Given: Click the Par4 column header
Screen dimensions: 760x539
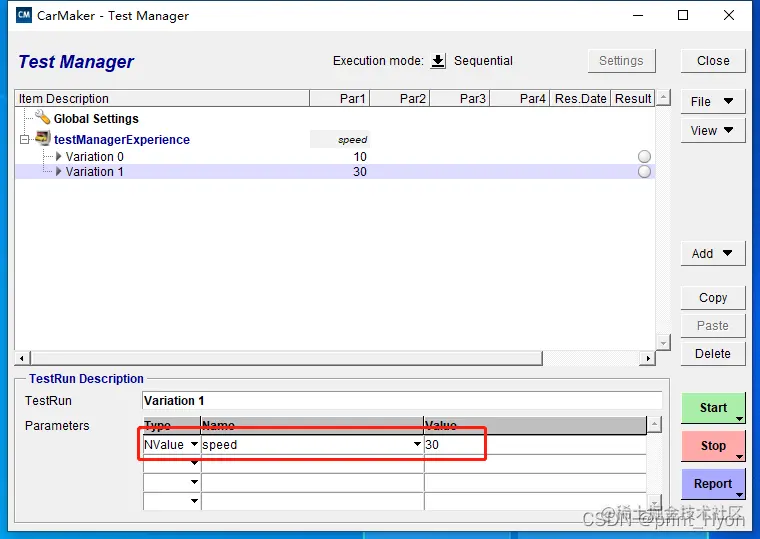Looking at the screenshot, I should (x=520, y=98).
